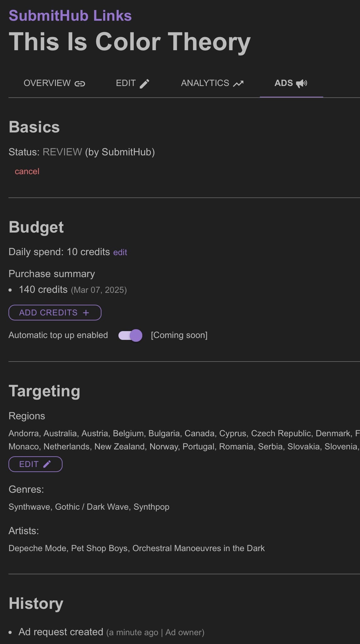Click the New Zealand region text

119,447
